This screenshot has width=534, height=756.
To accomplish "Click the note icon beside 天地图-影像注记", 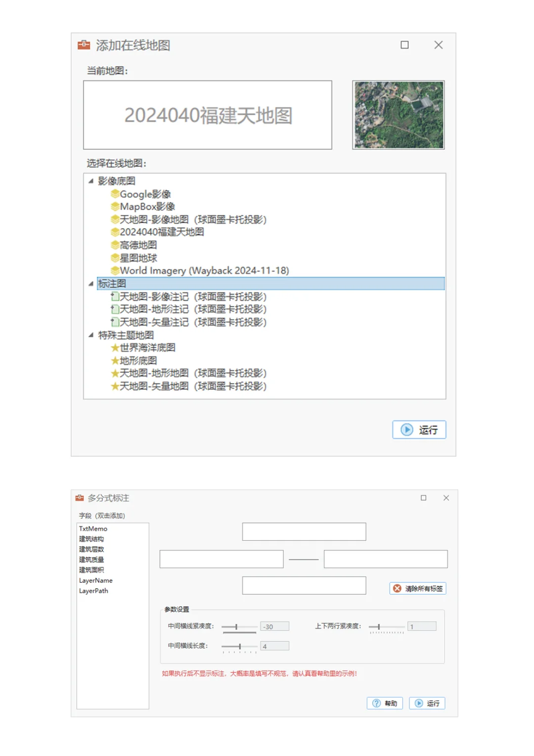I will 115,296.
